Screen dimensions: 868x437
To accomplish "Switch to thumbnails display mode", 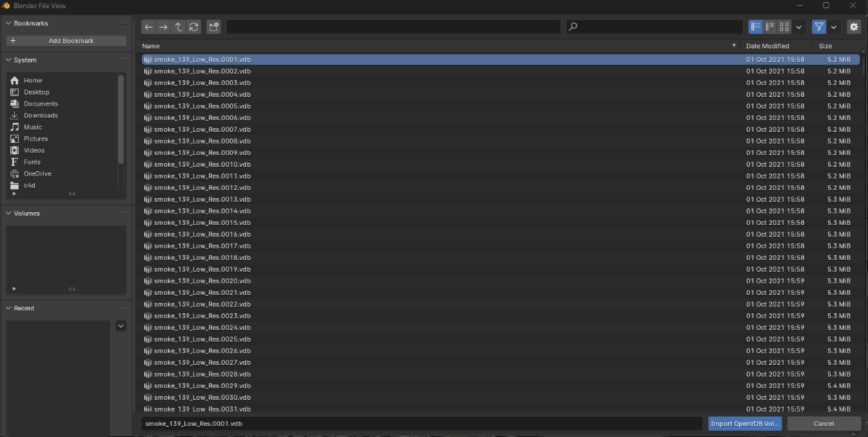I will tap(785, 27).
